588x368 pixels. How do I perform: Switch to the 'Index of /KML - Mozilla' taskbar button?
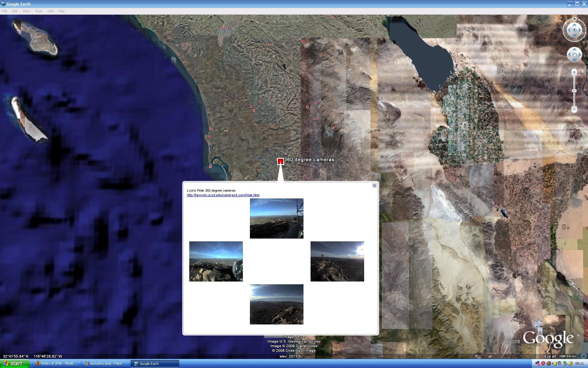point(57,363)
